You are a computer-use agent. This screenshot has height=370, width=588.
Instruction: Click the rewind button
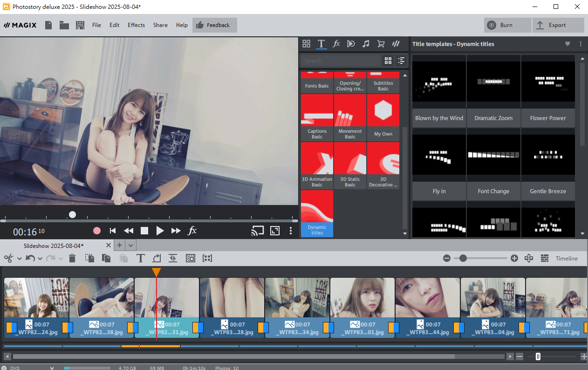click(x=129, y=231)
